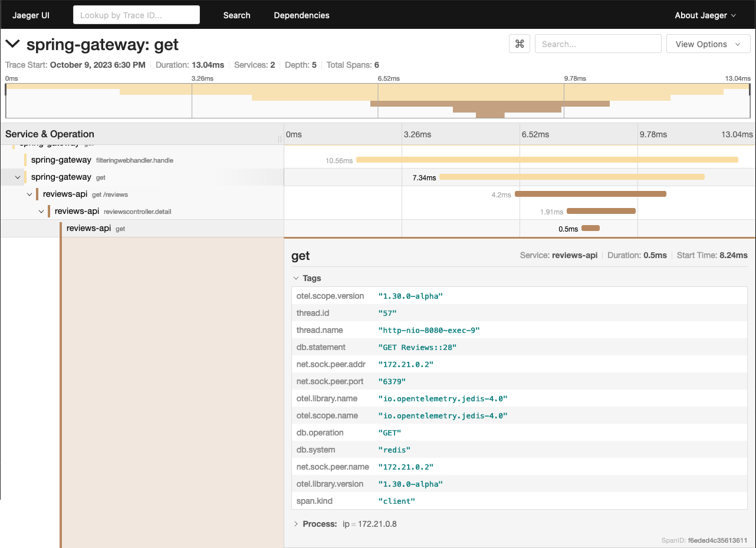Viewport: 756px width, 548px height.
Task: Click the Duration: 13.04ms trace label
Action: pyautogui.click(x=190, y=65)
